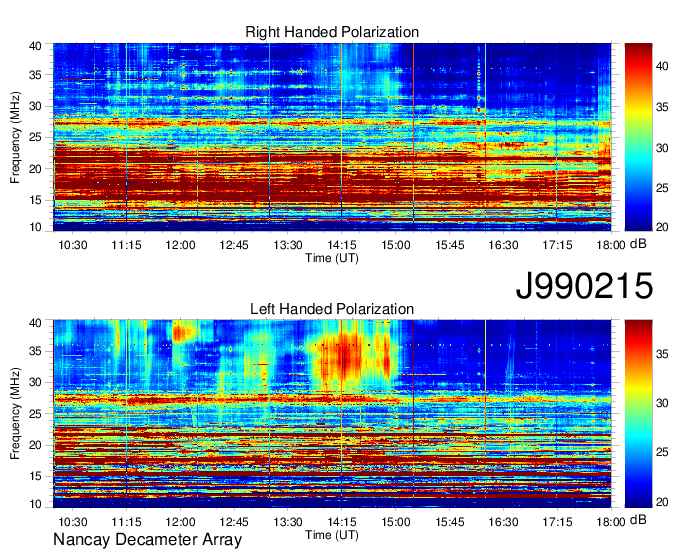Click the 30 dB label on Left Handed colorbar
The width and height of the screenshot is (680, 552).
click(662, 403)
